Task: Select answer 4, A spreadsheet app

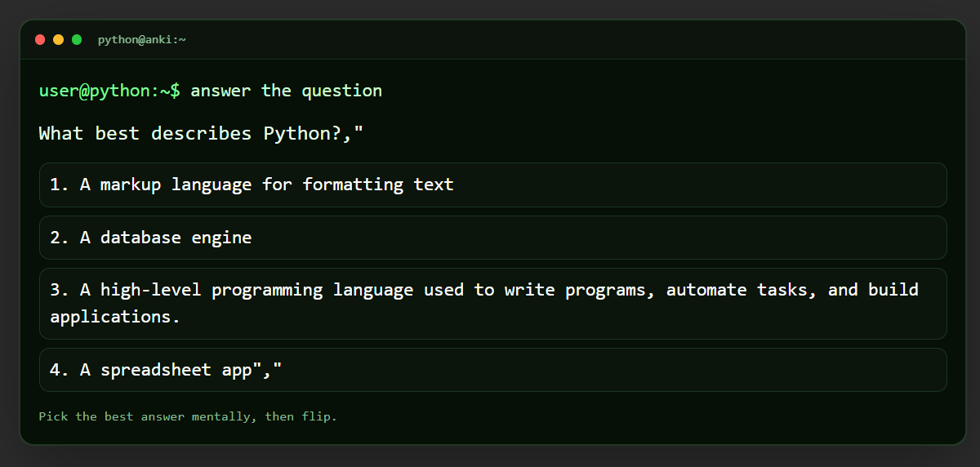Action: click(x=493, y=370)
